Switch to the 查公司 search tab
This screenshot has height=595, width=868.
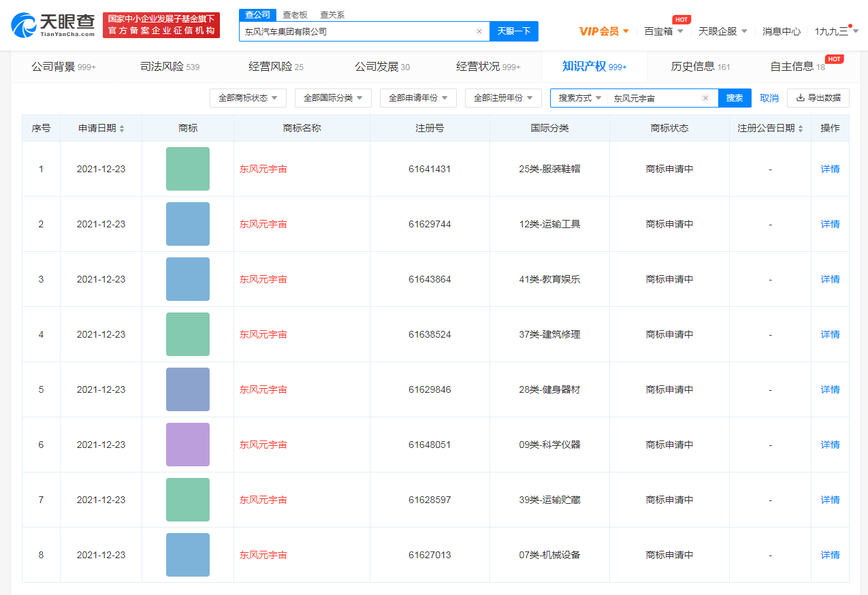[x=257, y=15]
